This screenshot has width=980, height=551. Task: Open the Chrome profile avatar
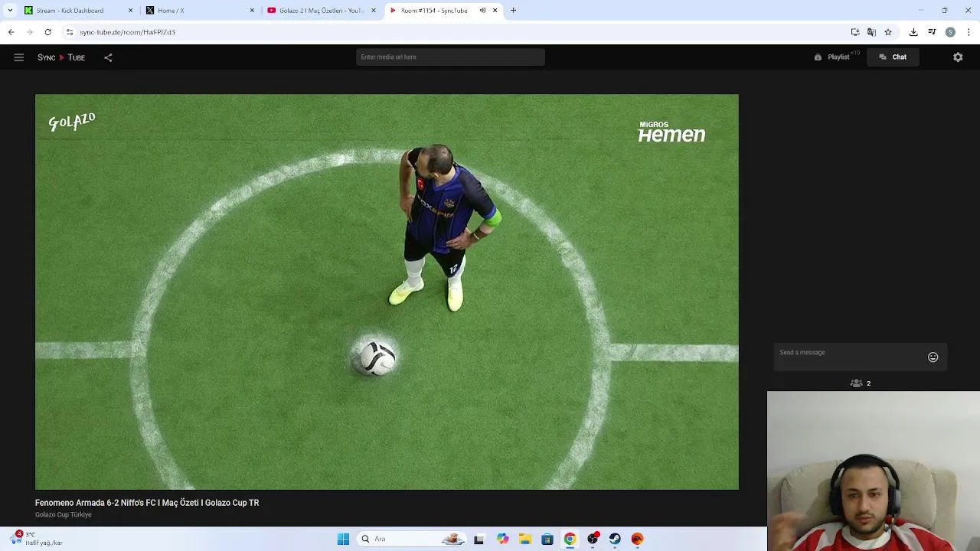click(950, 32)
